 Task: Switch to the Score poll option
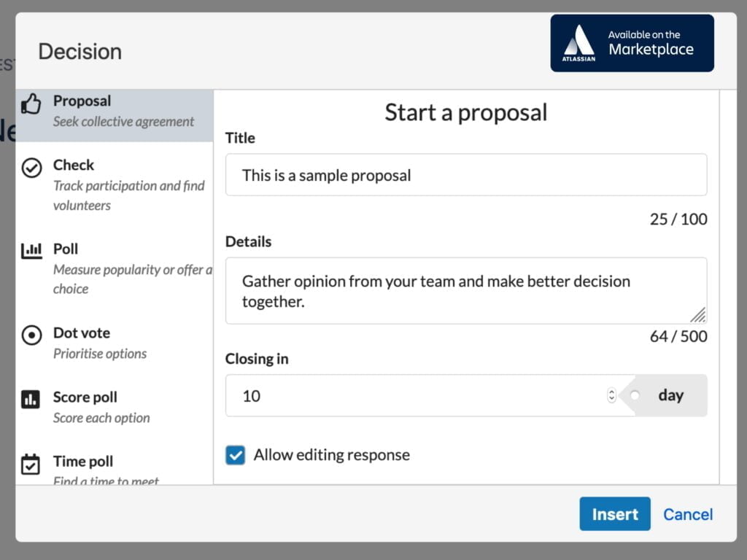(85, 397)
